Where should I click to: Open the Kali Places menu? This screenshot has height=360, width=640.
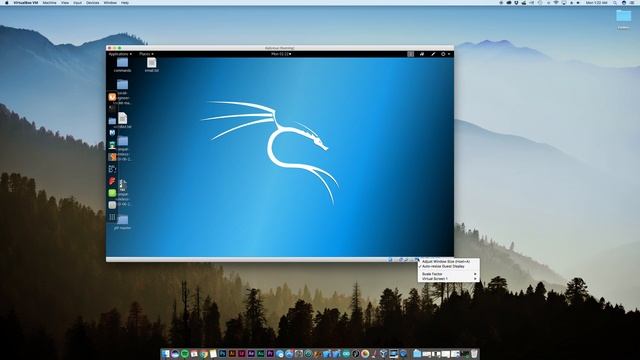tap(146, 54)
